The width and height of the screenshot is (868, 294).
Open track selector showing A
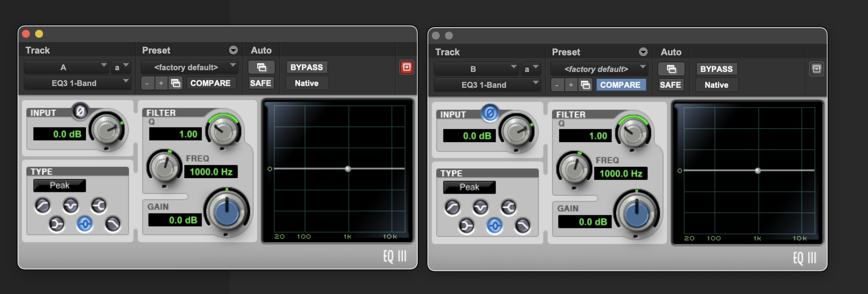coord(66,67)
